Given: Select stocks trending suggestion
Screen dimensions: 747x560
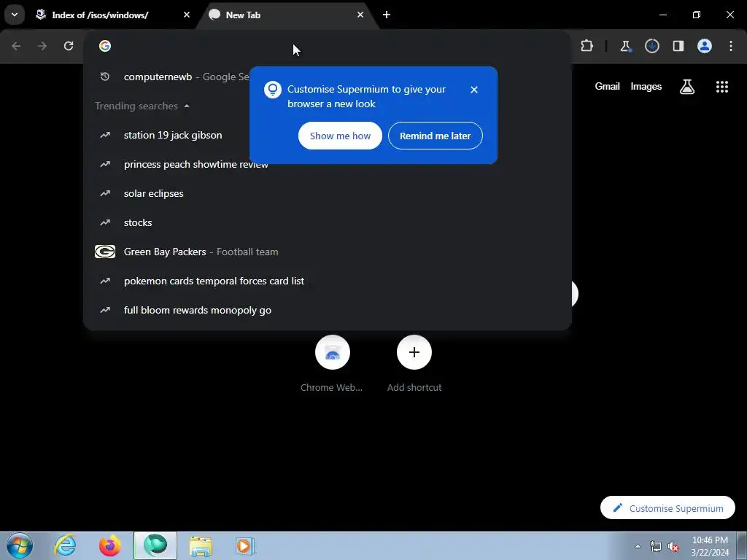Looking at the screenshot, I should pos(328,222).
